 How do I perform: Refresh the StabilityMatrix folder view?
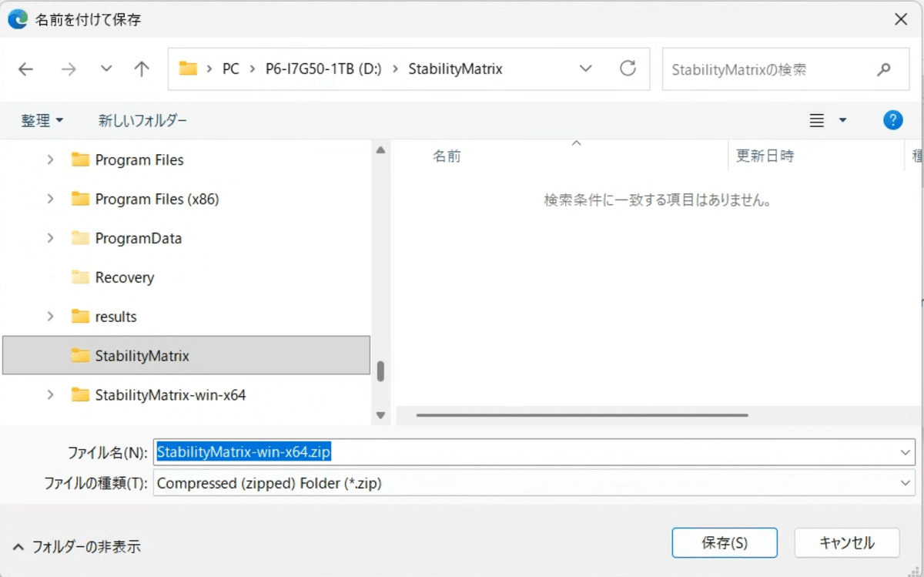pos(628,69)
